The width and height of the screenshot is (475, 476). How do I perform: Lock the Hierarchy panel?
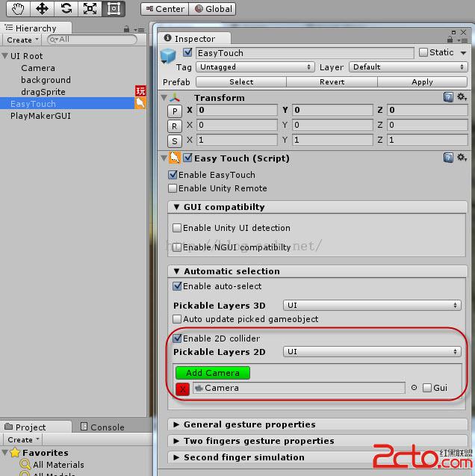tap(126, 29)
